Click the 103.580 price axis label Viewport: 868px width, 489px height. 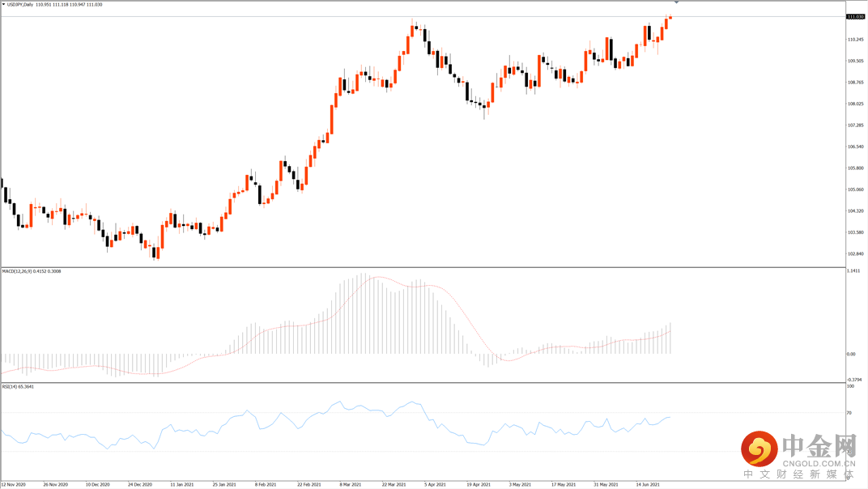point(855,232)
